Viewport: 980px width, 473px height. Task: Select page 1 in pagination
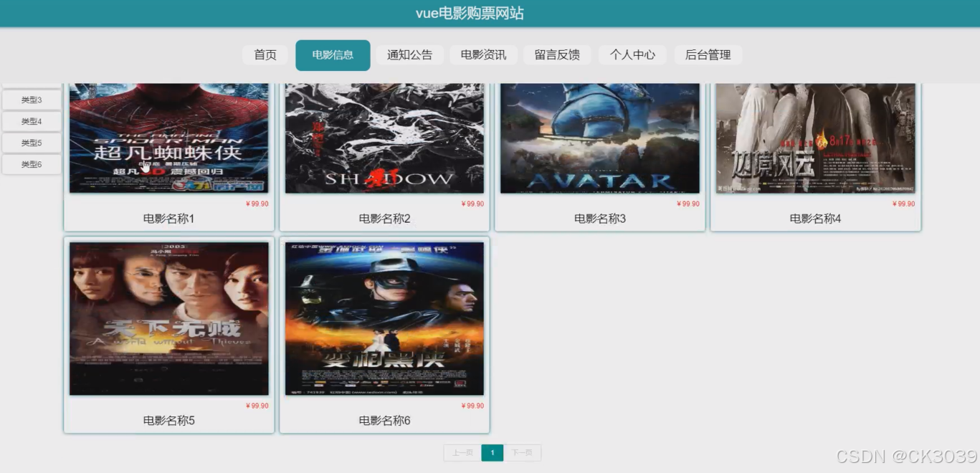click(493, 453)
